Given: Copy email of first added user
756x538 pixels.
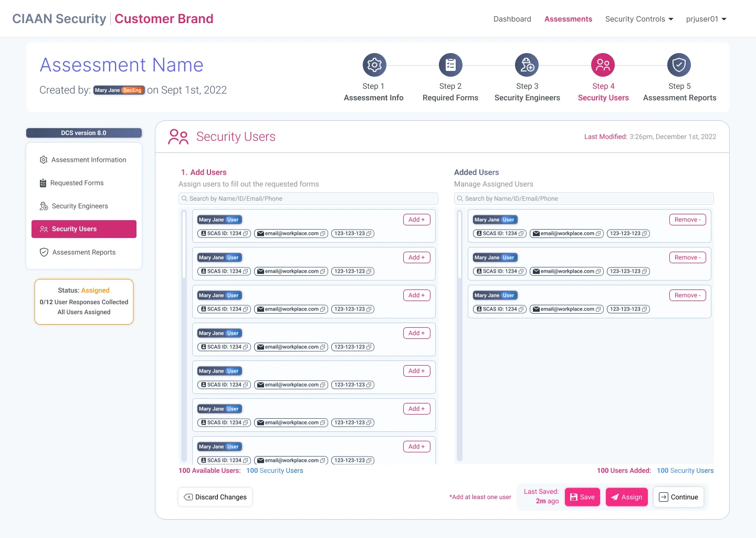Looking at the screenshot, I should [x=598, y=234].
